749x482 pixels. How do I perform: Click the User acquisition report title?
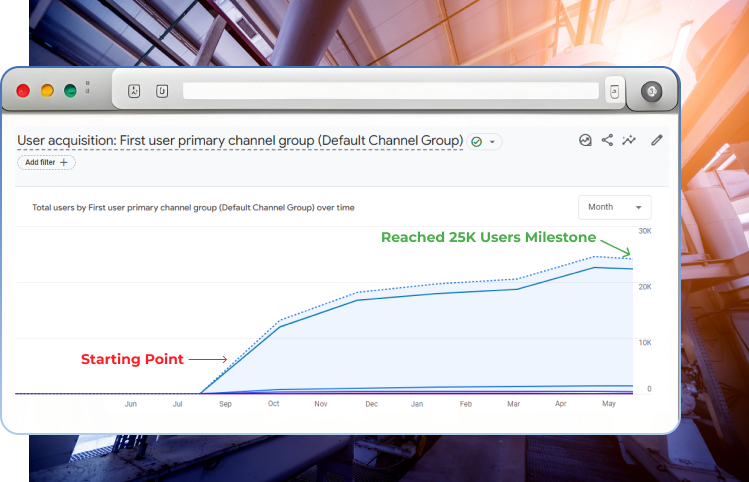click(x=240, y=141)
